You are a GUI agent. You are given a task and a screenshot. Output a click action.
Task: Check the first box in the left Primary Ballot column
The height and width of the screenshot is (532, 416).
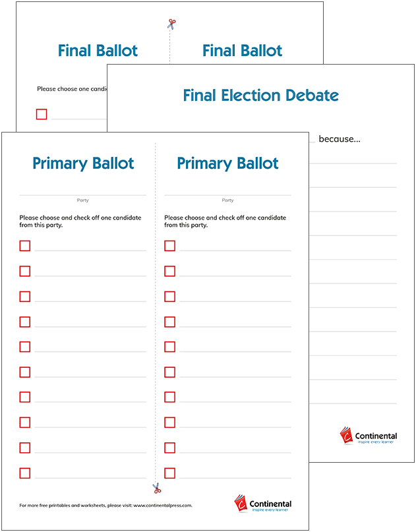[25, 246]
